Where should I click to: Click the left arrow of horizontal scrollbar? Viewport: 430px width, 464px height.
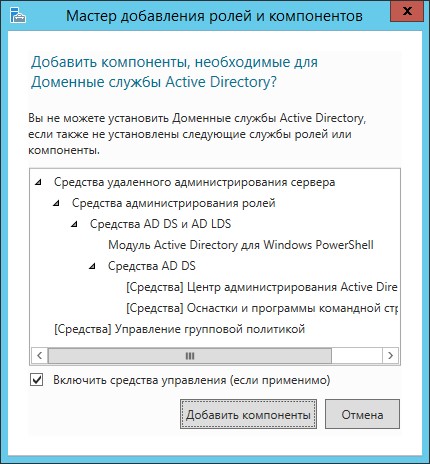[40, 355]
